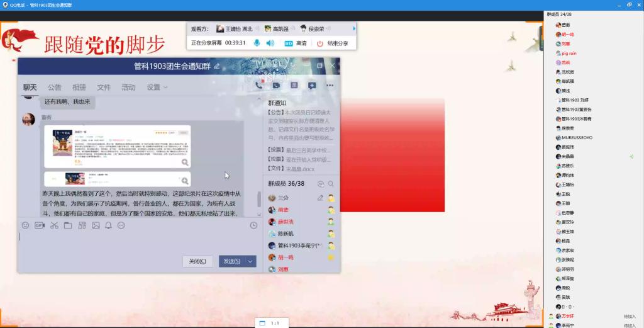This screenshot has width=644, height=328.
Task: Click the 关闭(C) button
Action: [197, 261]
